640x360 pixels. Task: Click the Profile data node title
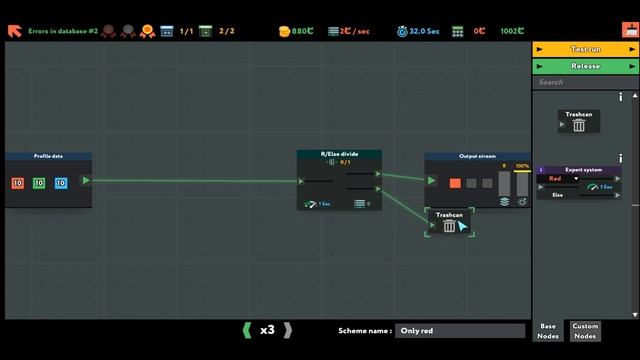[48, 156]
